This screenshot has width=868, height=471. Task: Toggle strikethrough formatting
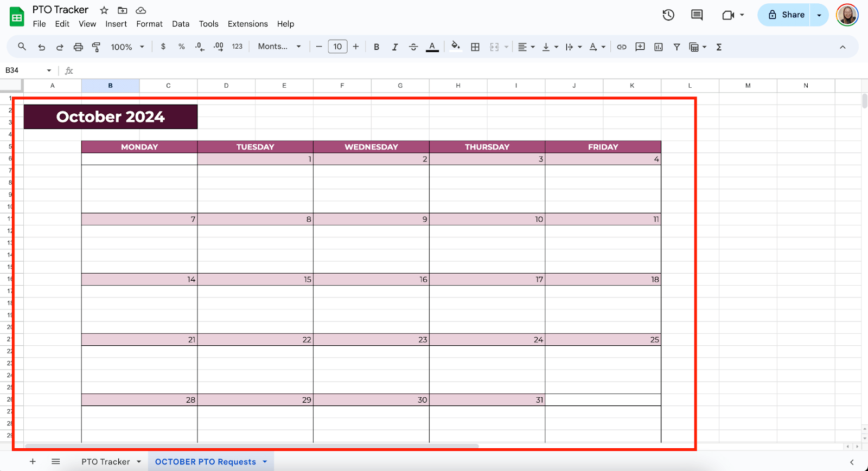pos(413,47)
